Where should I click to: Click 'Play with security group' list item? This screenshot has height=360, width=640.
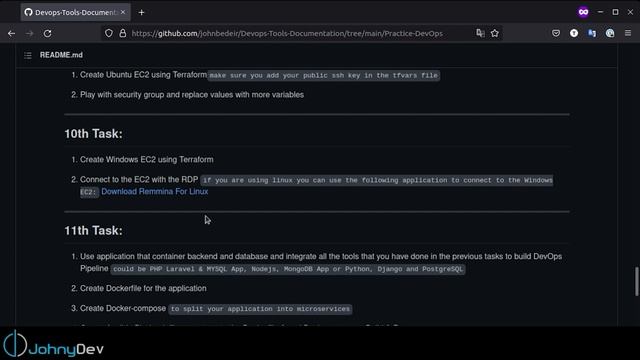192,95
